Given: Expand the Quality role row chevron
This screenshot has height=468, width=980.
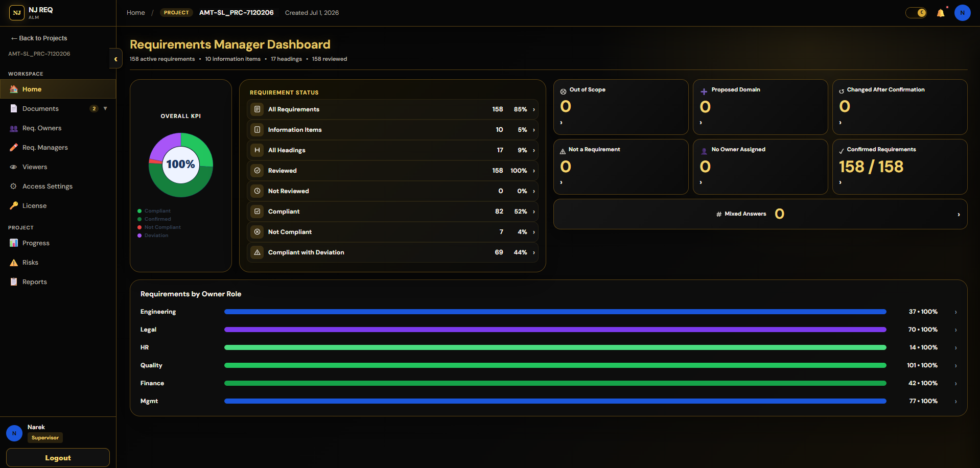Looking at the screenshot, I should coord(955,366).
